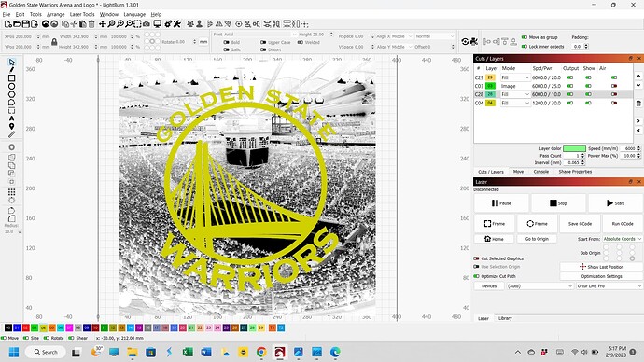The width and height of the screenshot is (644, 362).
Task: Disable the Optimize Cut Path switch
Action: pos(476,276)
